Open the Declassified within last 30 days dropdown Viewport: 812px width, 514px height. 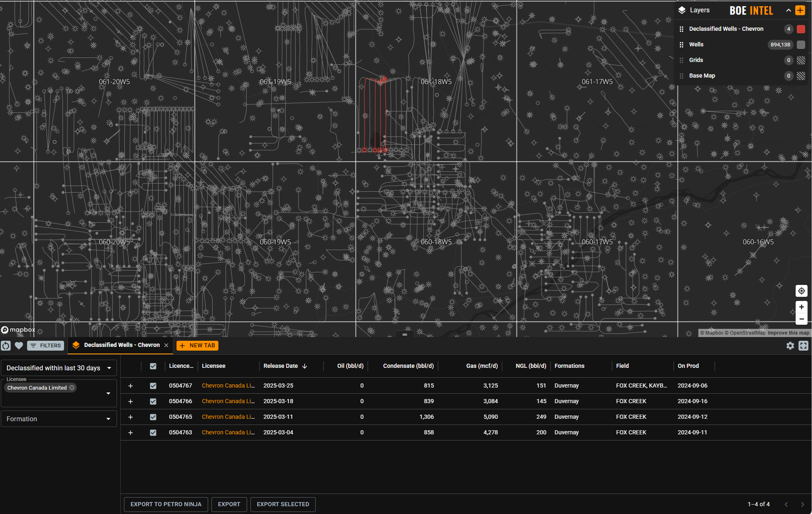[59, 368]
